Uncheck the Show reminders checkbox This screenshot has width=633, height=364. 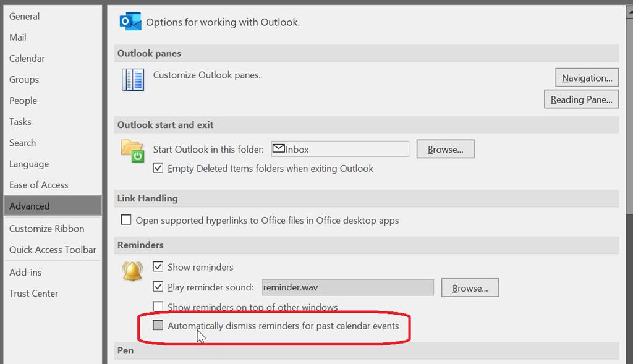tap(158, 267)
